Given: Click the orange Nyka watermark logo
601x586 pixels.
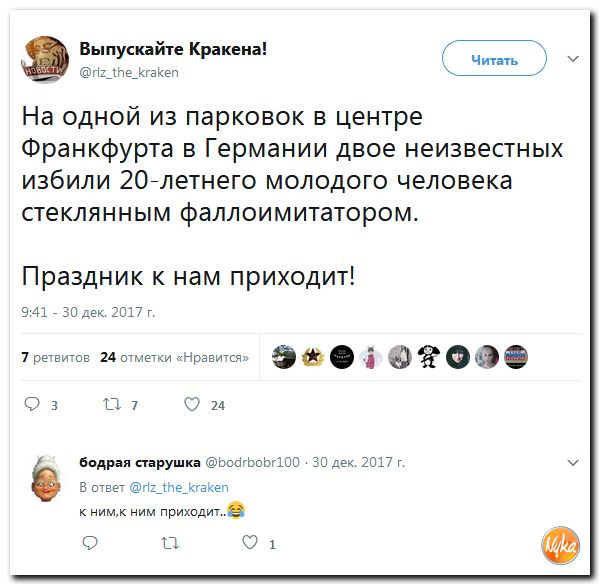Looking at the screenshot, I should tap(560, 546).
